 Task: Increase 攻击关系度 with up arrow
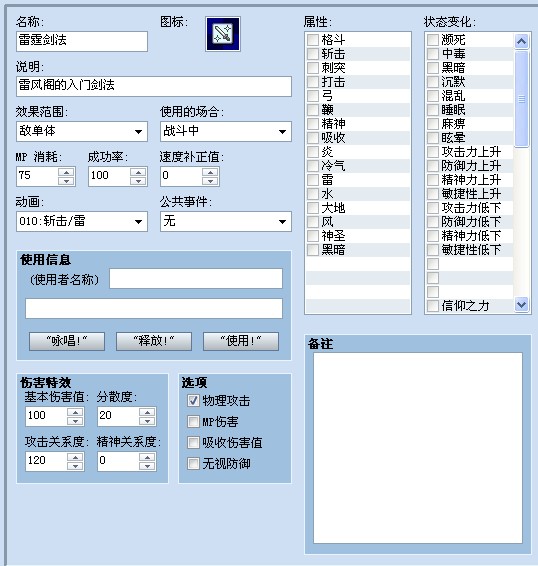[x=75, y=457]
